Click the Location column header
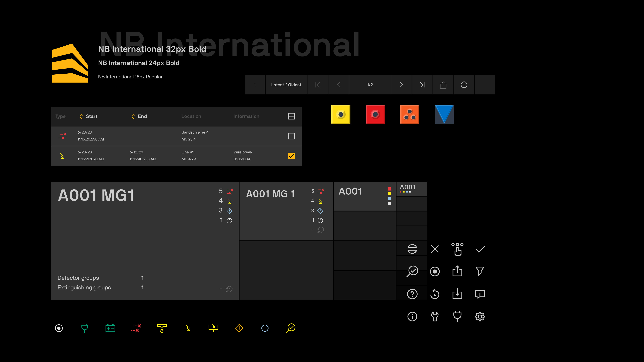644x362 pixels. point(191,116)
